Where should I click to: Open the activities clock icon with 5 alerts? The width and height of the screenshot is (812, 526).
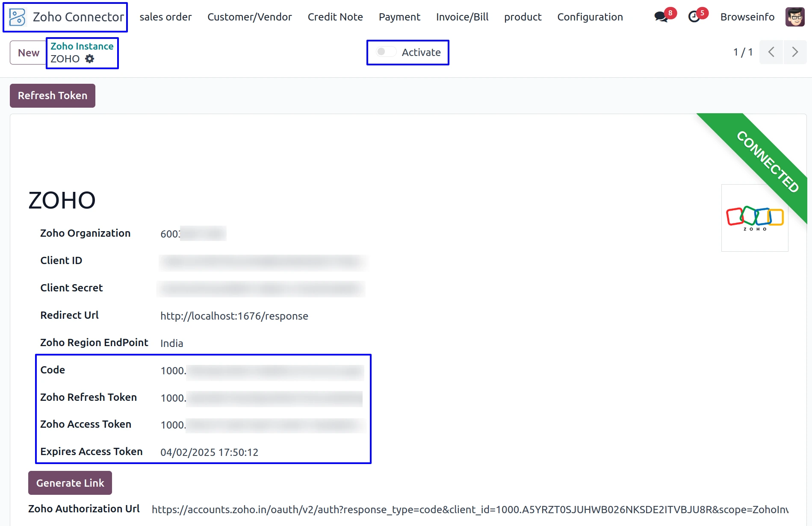694,17
